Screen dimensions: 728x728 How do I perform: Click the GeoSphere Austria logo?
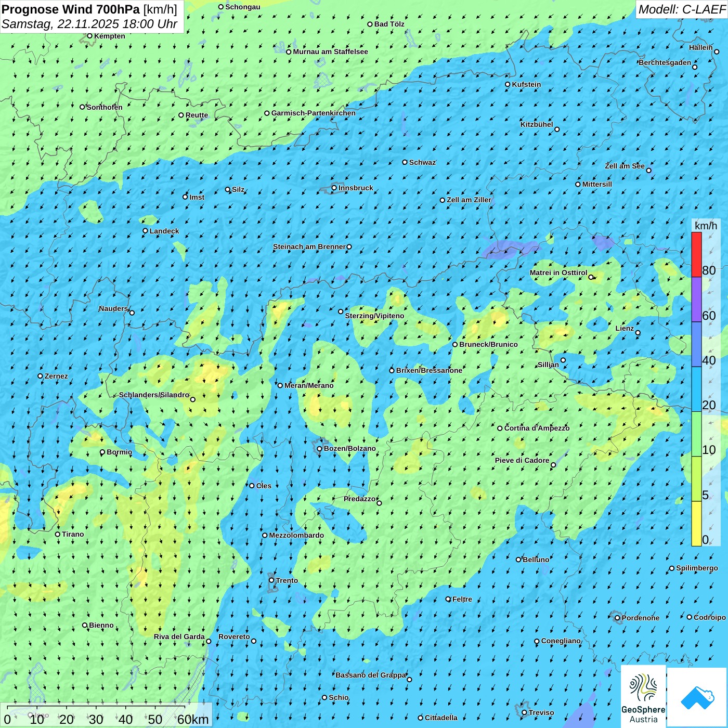[x=643, y=696]
